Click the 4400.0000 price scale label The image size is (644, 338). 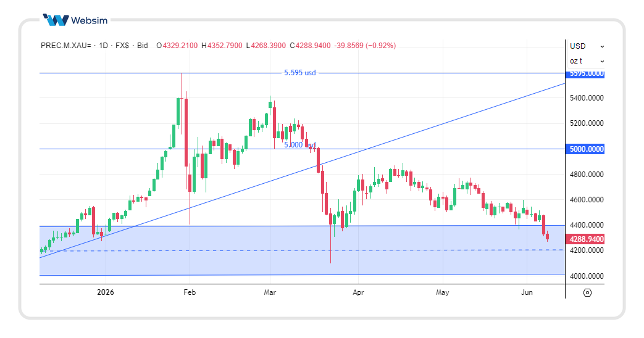pyautogui.click(x=587, y=225)
